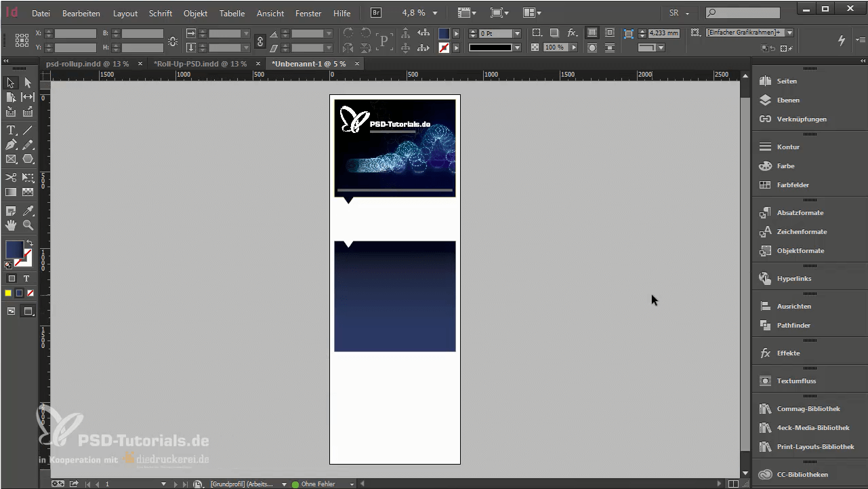Select the Zoom tool in toolbox
Viewport: 868px width, 489px height.
coord(28,225)
